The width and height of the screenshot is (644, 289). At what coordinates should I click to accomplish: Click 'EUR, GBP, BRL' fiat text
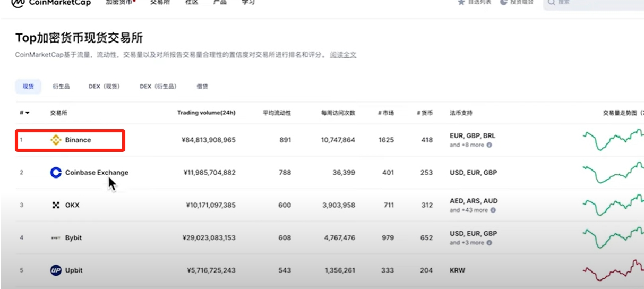(x=473, y=136)
